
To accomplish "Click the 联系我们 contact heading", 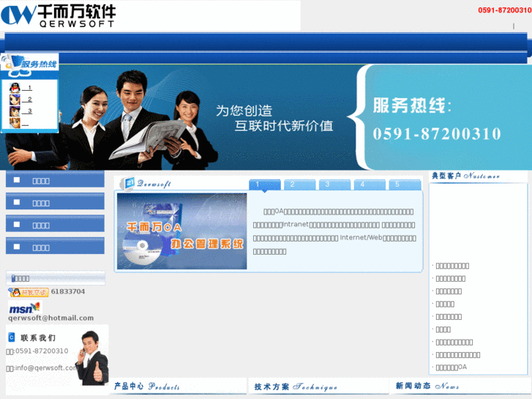I will coord(38,338).
